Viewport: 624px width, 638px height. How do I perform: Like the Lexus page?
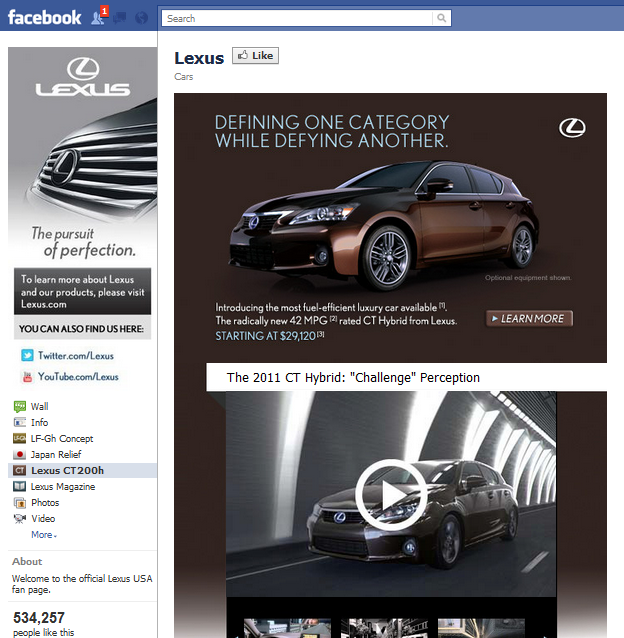(255, 55)
